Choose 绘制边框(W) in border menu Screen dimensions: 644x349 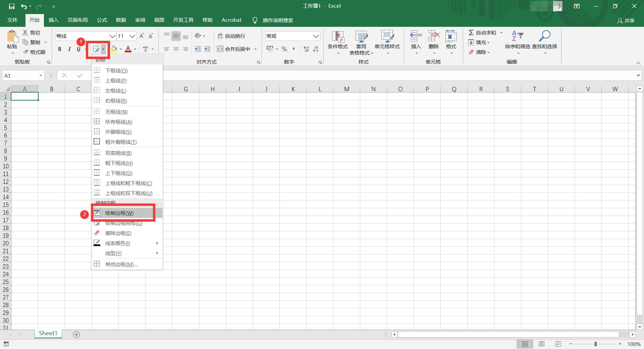tap(127, 213)
